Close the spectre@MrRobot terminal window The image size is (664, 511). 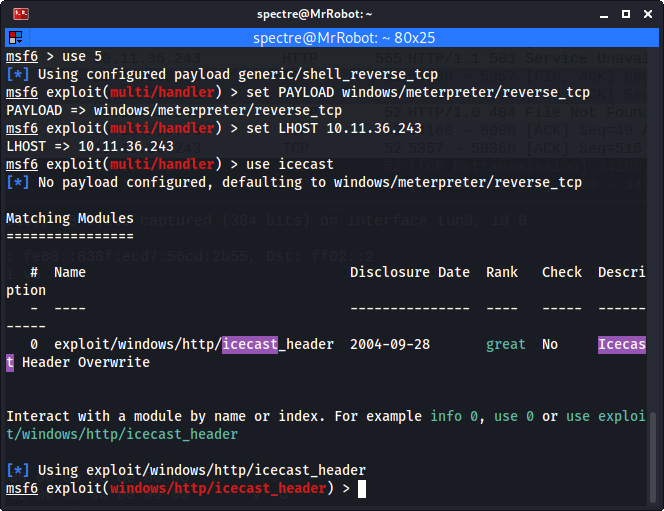pos(648,14)
